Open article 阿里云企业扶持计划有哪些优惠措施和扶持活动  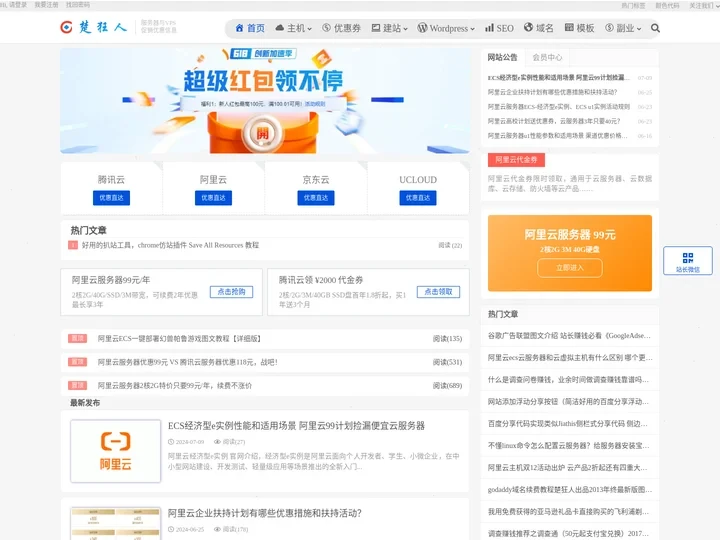264,513
